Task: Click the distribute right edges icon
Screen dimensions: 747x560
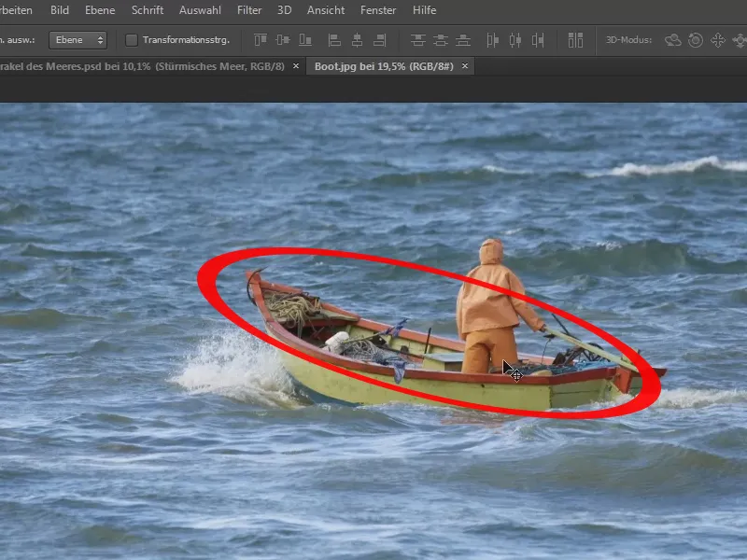Action: 538,40
